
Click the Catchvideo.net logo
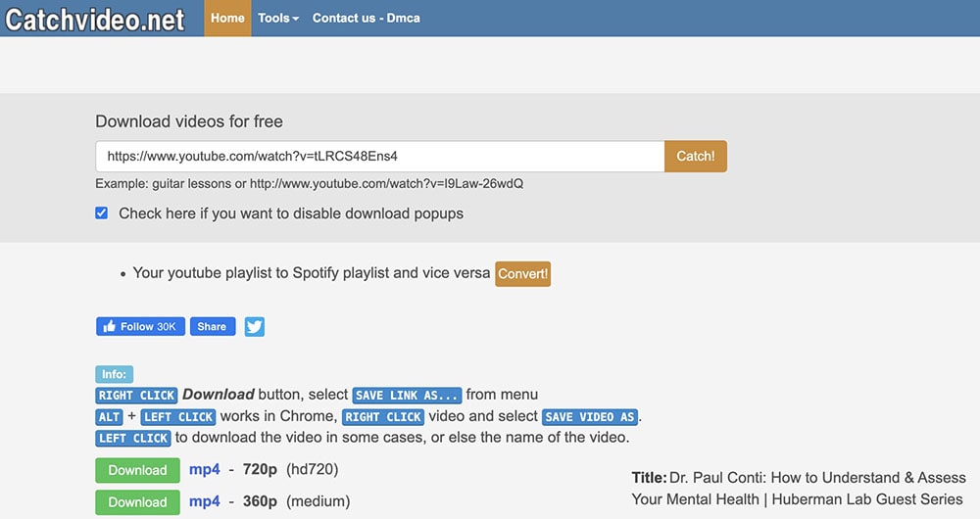pos(95,19)
